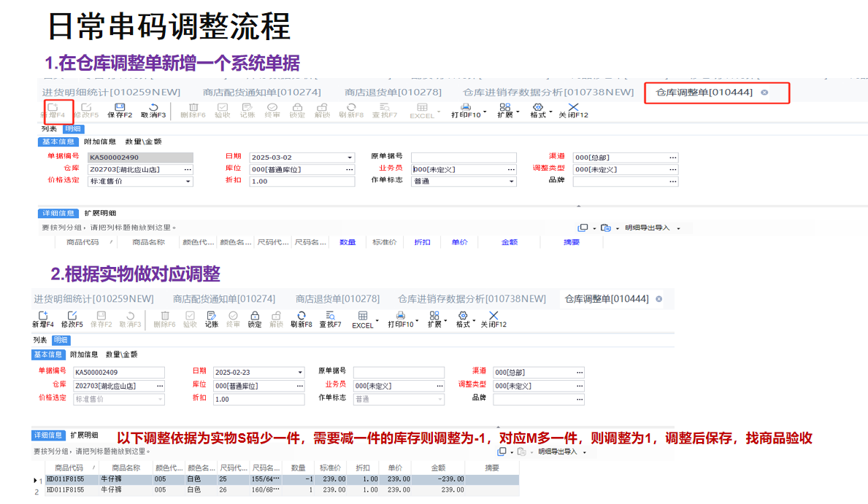The image size is (868, 504).
Task: Click the 折扣 input field under date 2025-02-23
Action: [258, 400]
